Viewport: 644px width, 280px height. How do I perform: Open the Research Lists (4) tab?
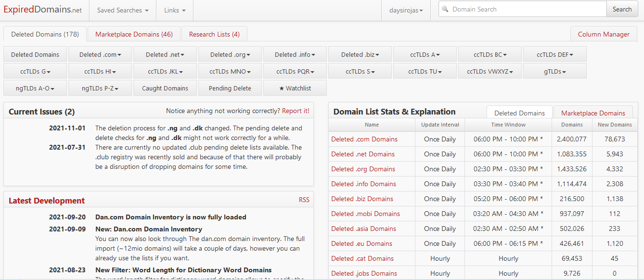(x=214, y=34)
